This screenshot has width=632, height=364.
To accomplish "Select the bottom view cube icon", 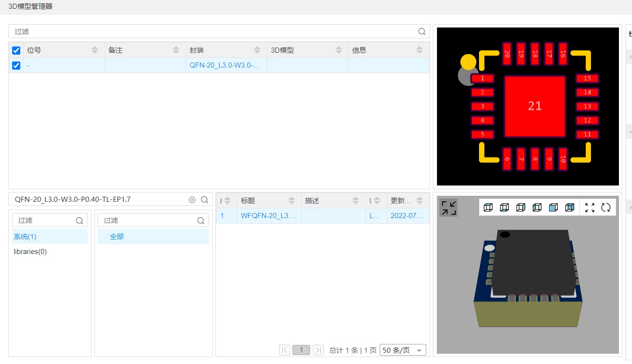I will pos(504,207).
